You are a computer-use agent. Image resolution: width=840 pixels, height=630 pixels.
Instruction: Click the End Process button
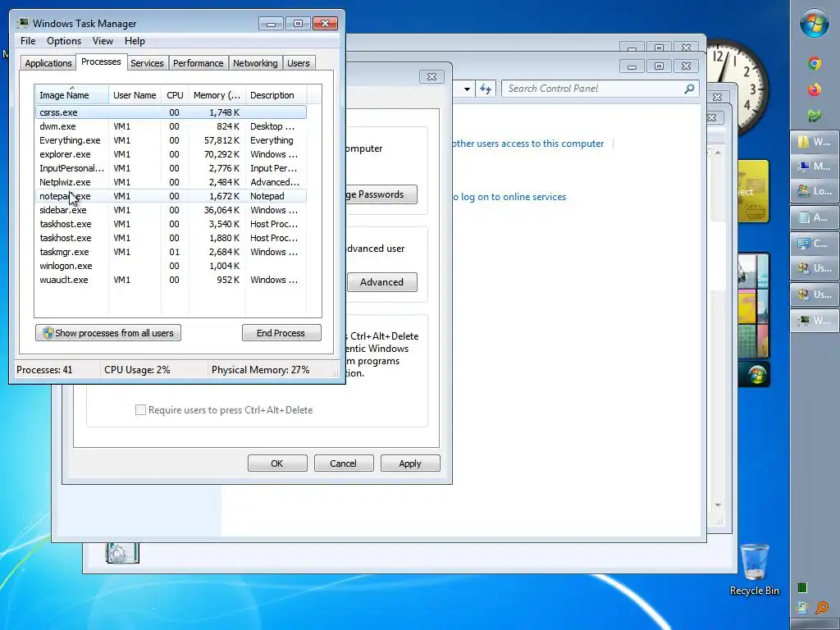point(281,333)
